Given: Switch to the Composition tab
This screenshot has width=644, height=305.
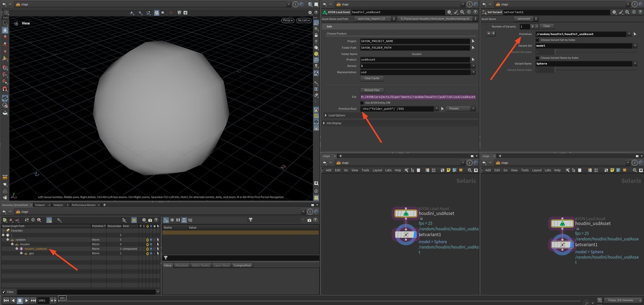Looking at the screenshot, I should (242, 265).
